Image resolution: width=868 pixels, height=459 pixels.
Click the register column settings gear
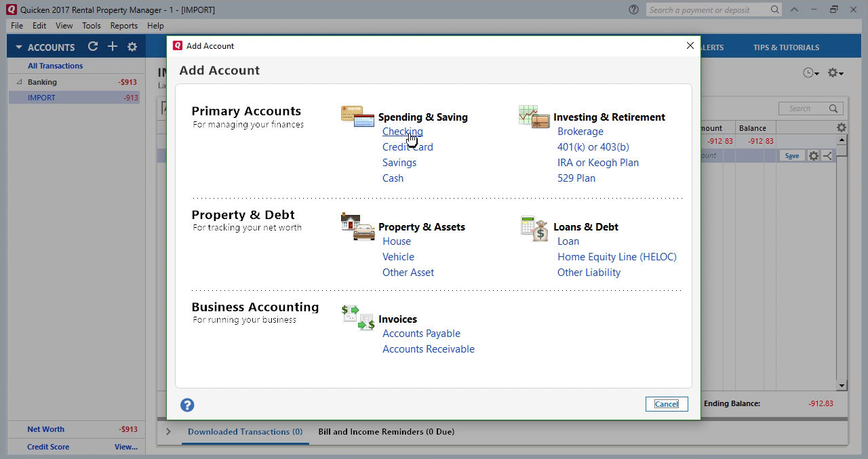tap(841, 127)
